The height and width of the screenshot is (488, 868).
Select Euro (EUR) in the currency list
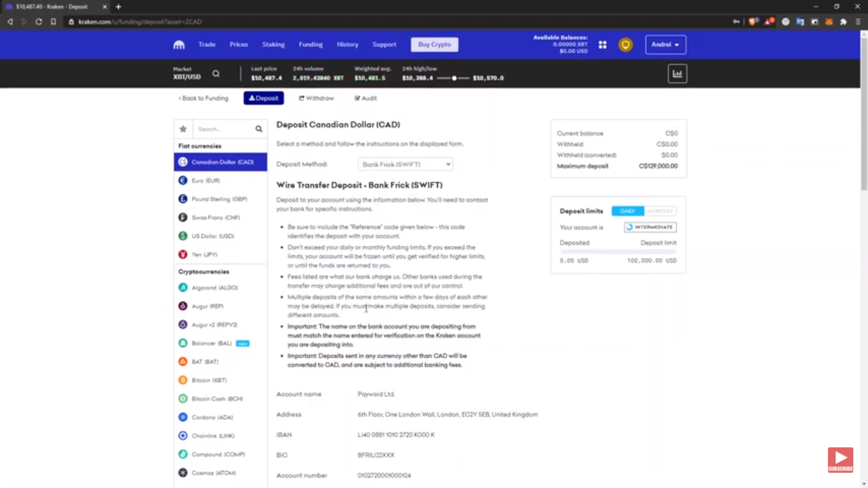click(205, 180)
